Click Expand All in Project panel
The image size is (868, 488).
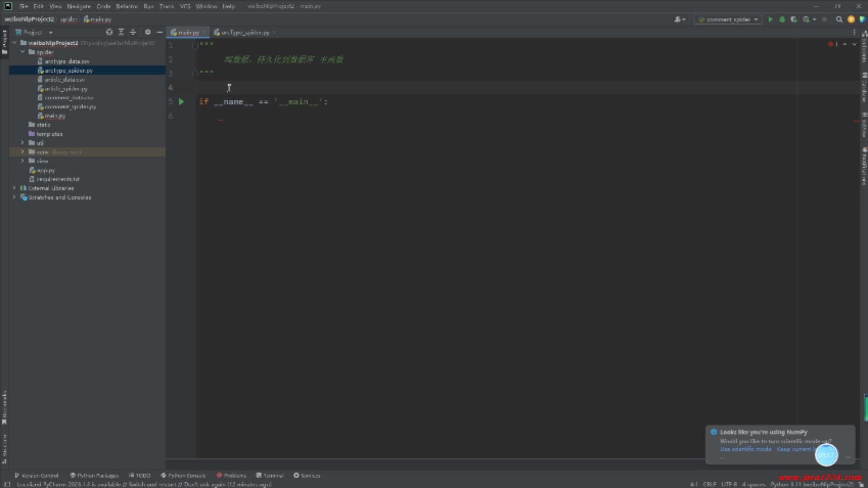pyautogui.click(x=121, y=32)
